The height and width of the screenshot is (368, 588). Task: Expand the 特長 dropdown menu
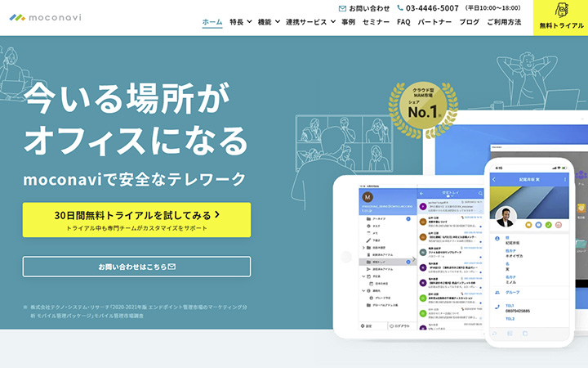pos(240,22)
